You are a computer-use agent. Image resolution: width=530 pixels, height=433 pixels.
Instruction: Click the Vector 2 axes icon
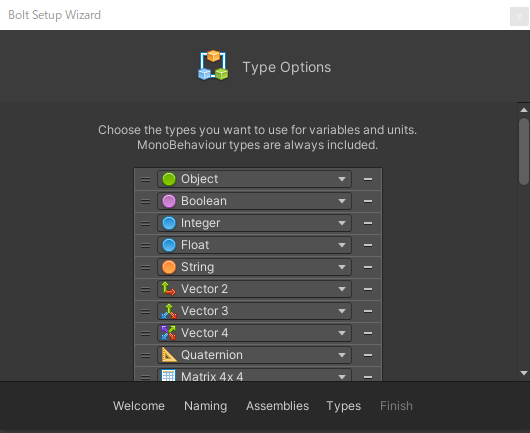tap(169, 289)
